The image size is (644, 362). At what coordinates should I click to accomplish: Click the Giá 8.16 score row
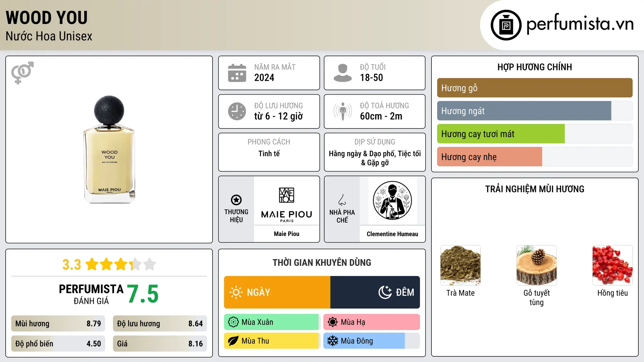pos(160,344)
